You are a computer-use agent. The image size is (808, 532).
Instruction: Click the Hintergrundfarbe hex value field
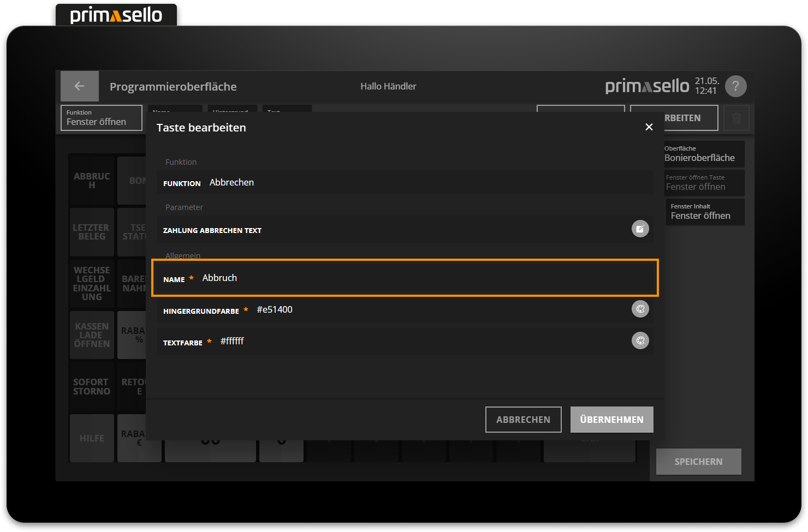tap(437, 310)
